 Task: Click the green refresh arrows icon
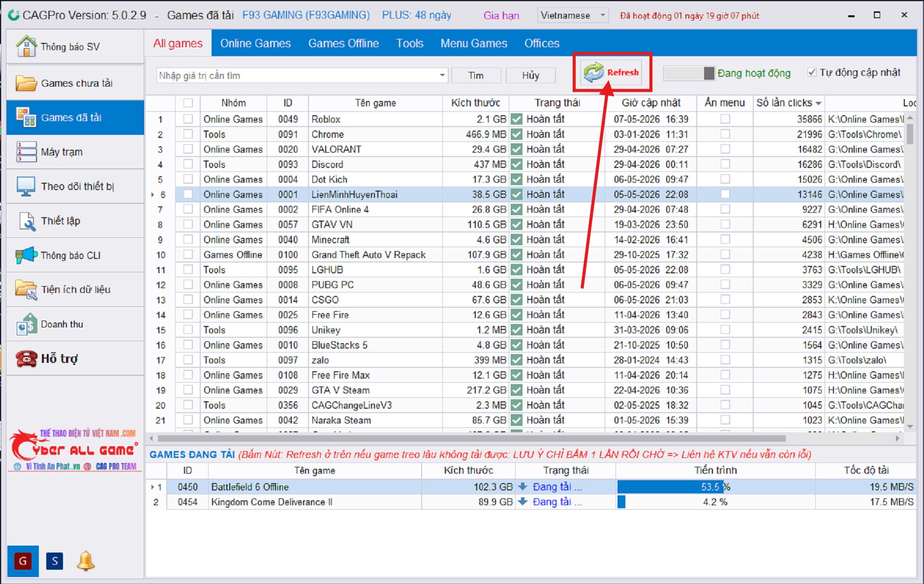coord(593,72)
